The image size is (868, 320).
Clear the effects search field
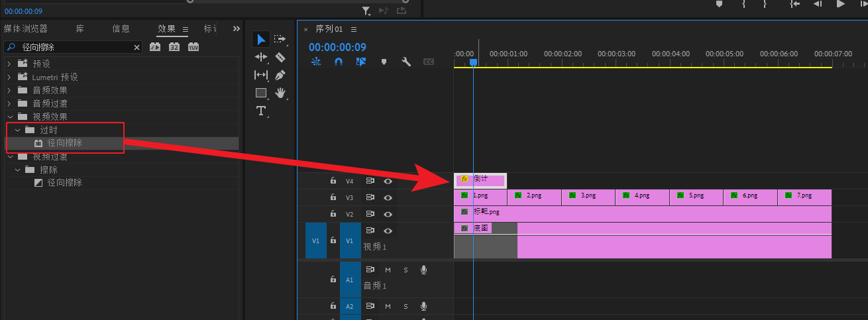pyautogui.click(x=137, y=48)
